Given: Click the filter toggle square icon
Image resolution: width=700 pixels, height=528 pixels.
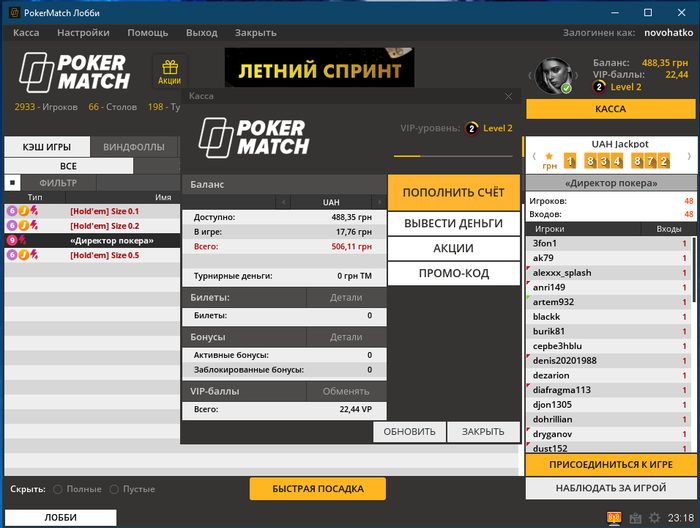Looking at the screenshot, I should coord(12,183).
